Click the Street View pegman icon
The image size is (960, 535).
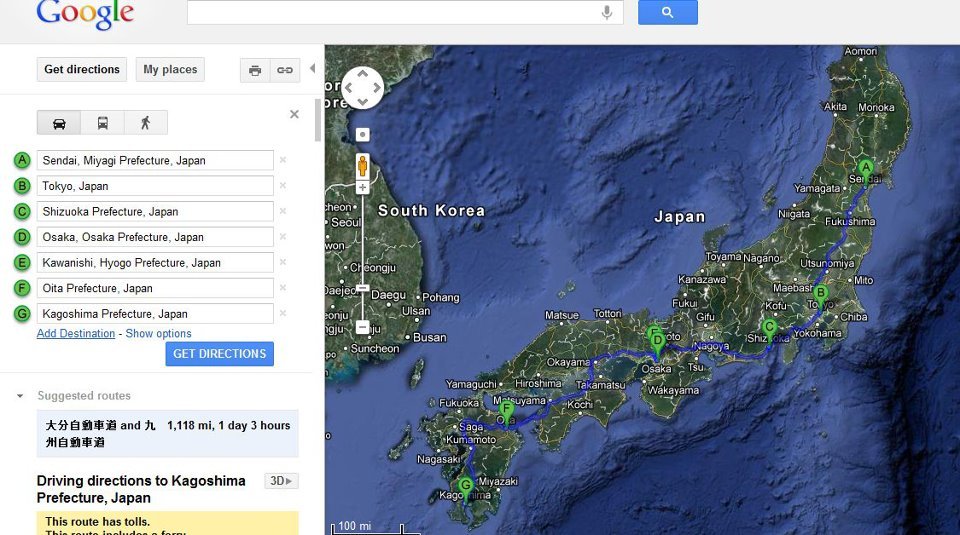(362, 166)
